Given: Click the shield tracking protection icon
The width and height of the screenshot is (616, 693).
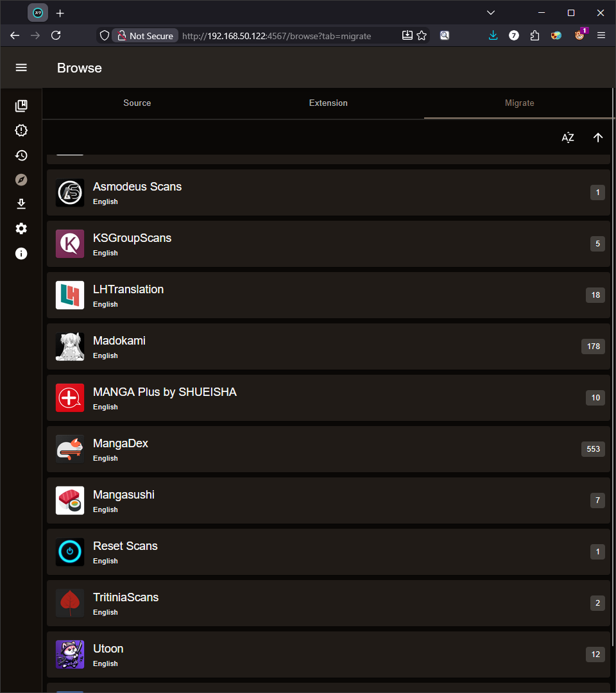Looking at the screenshot, I should point(105,36).
